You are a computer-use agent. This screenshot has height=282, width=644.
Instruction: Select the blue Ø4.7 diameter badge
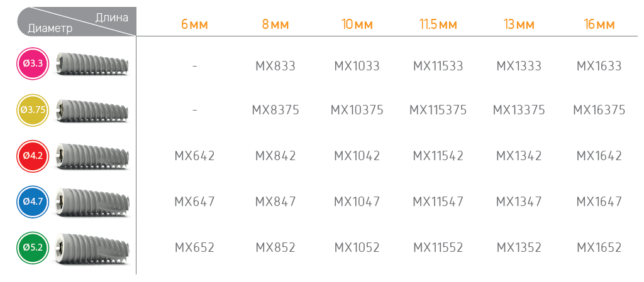coord(33,202)
